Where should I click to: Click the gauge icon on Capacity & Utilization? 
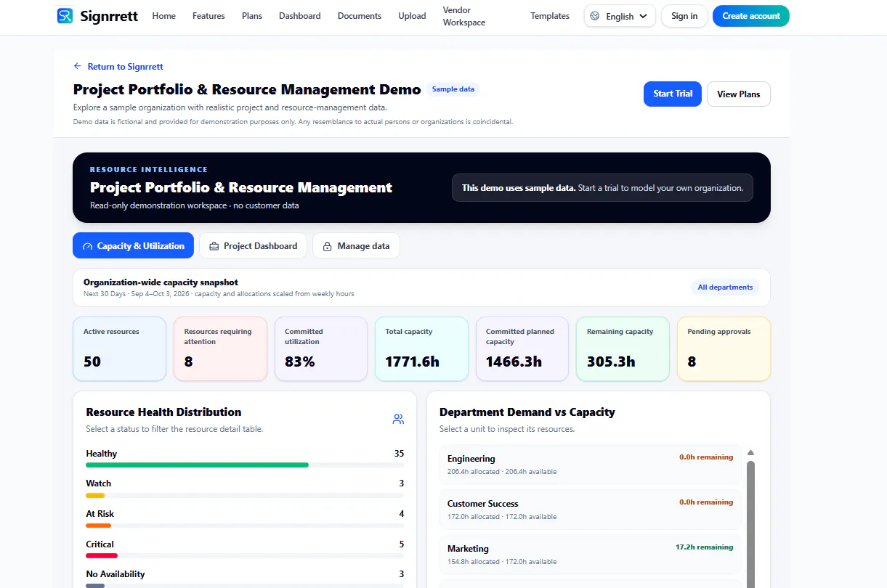pos(88,246)
